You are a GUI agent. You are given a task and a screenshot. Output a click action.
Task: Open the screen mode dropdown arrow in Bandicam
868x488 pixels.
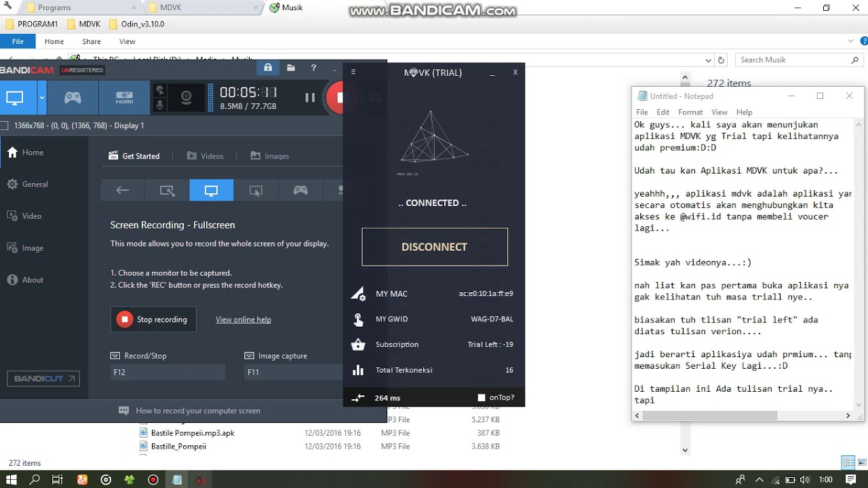point(41,98)
